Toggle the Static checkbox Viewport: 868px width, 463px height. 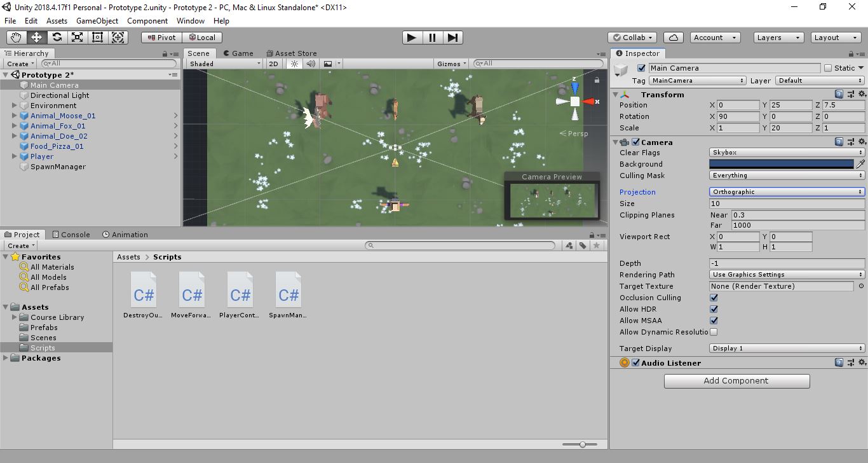click(828, 68)
